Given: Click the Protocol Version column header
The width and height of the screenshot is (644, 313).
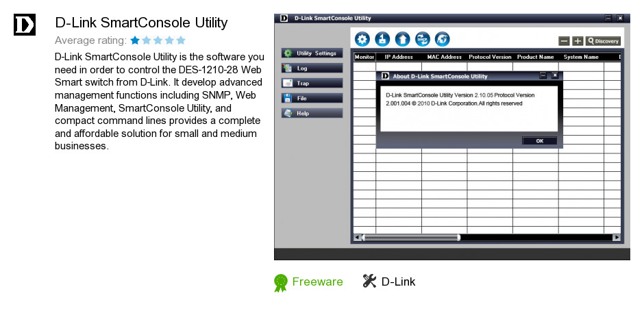Looking at the screenshot, I should [490, 57].
